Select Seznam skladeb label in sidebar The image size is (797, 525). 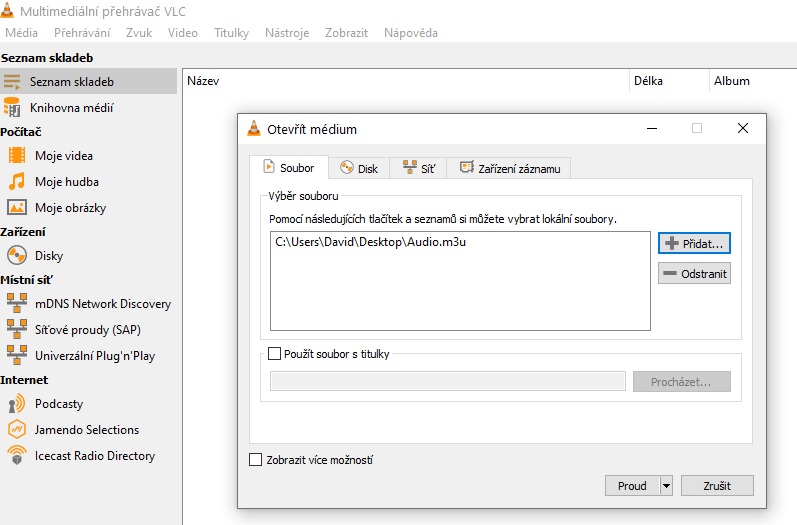[72, 82]
